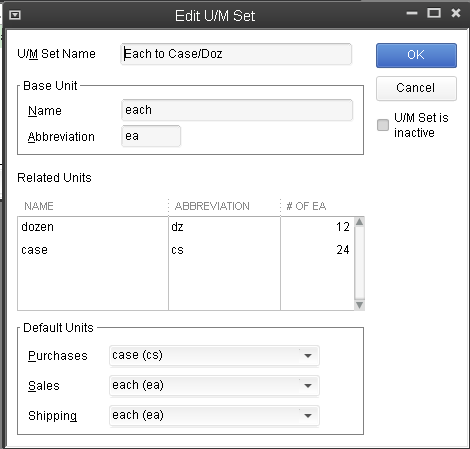Screen dimensions: 470x449
Task: Select the Base Unit Name field
Action: click(237, 110)
